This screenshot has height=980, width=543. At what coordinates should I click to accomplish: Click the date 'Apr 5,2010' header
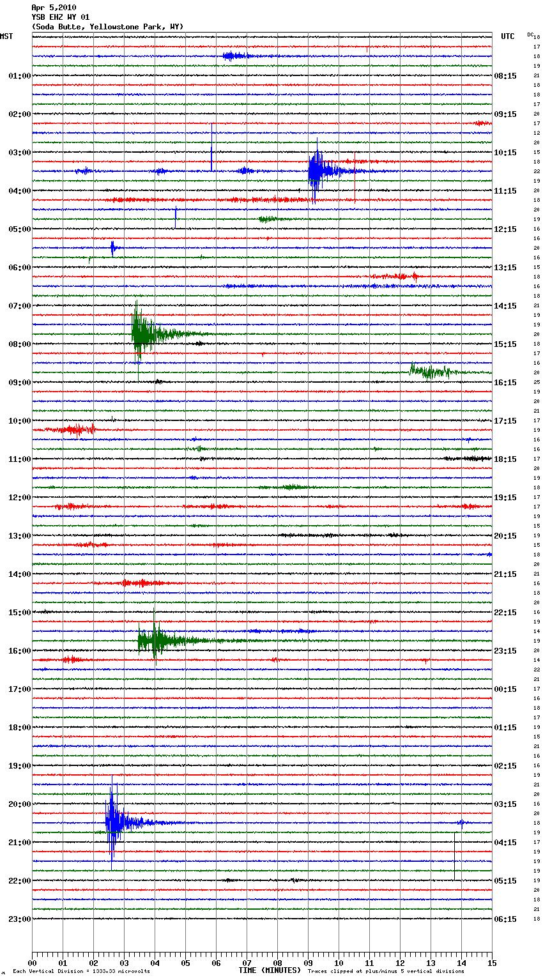pos(54,8)
